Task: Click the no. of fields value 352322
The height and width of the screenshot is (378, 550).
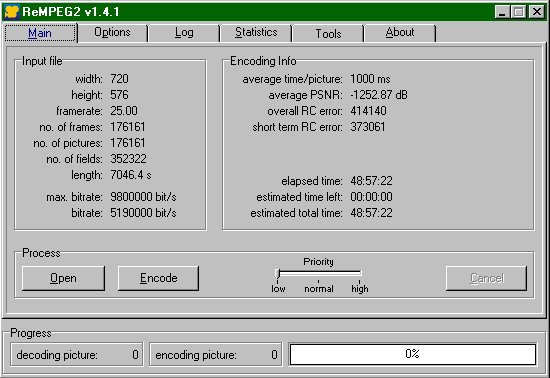Action: pos(128,159)
